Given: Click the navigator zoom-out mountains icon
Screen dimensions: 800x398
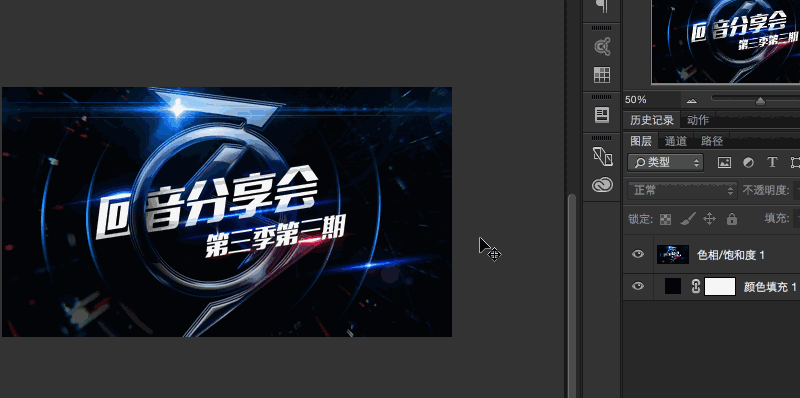Looking at the screenshot, I should pos(691,101).
